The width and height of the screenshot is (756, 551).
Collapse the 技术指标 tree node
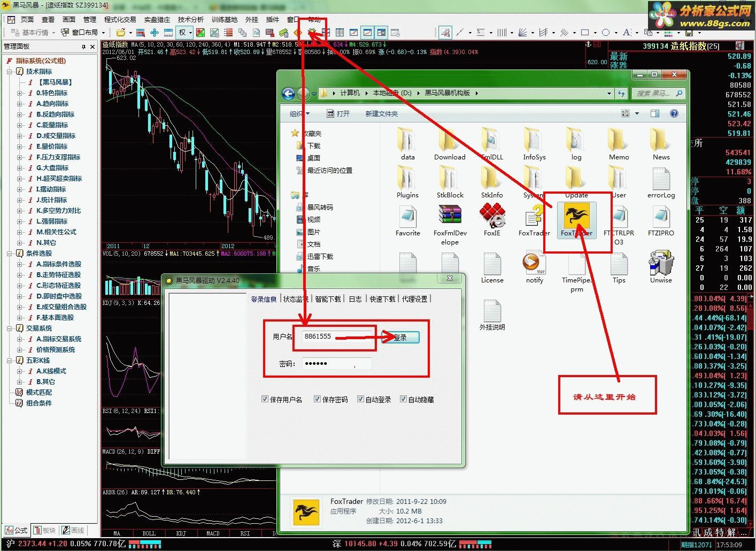(10, 71)
